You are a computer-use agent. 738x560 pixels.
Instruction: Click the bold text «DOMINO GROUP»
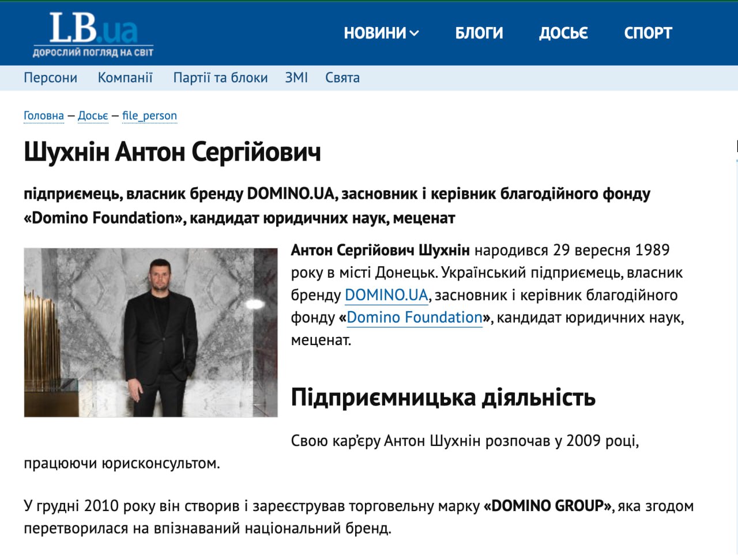(547, 506)
